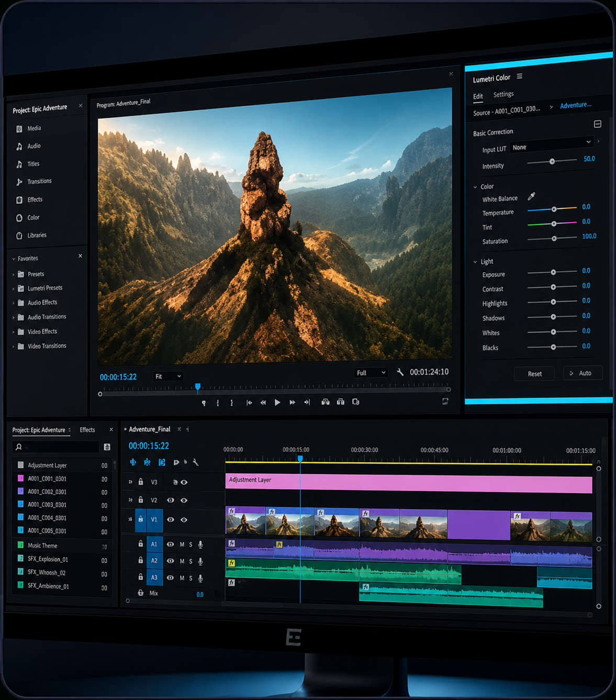
Task: Step forward one frame in monitor
Action: point(292,403)
